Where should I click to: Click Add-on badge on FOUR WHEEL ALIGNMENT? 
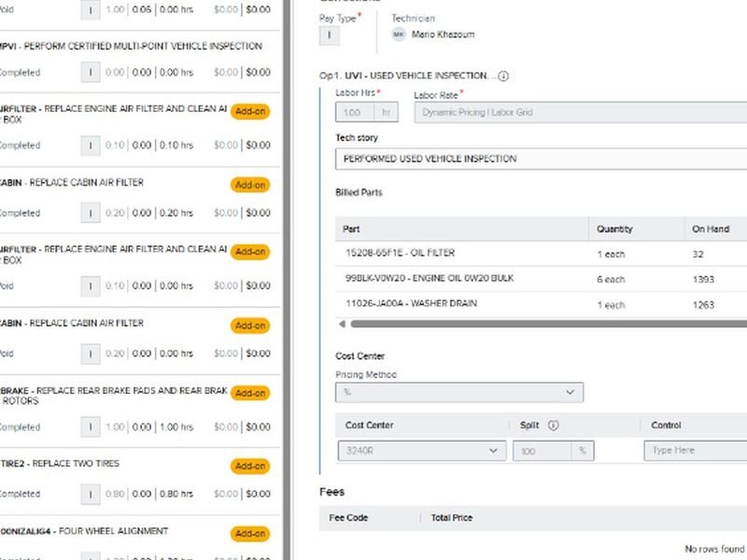(x=249, y=534)
